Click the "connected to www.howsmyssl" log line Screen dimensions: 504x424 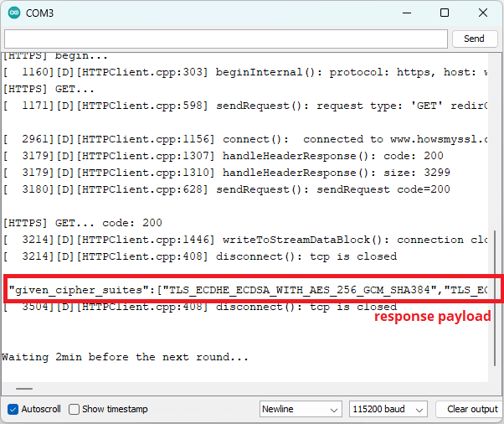point(245,139)
